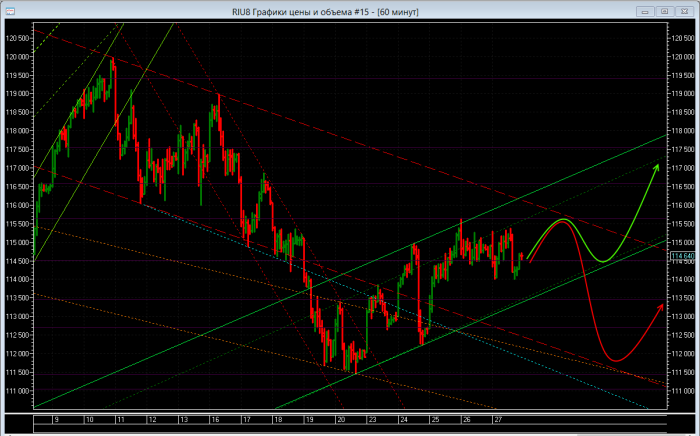Restore down the RIU8 chart window
This screenshot has height=436, width=700.
tap(665, 12)
